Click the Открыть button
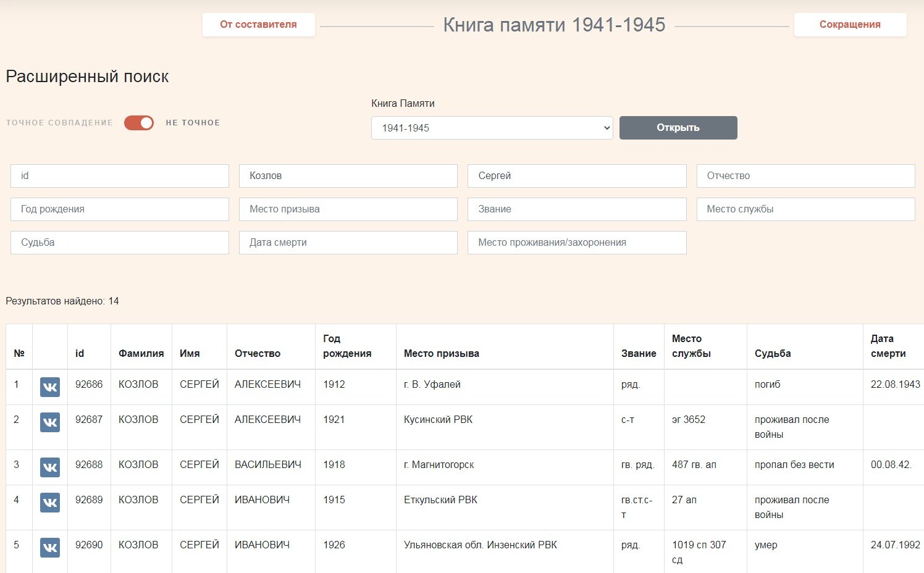The width and height of the screenshot is (924, 573). [678, 128]
